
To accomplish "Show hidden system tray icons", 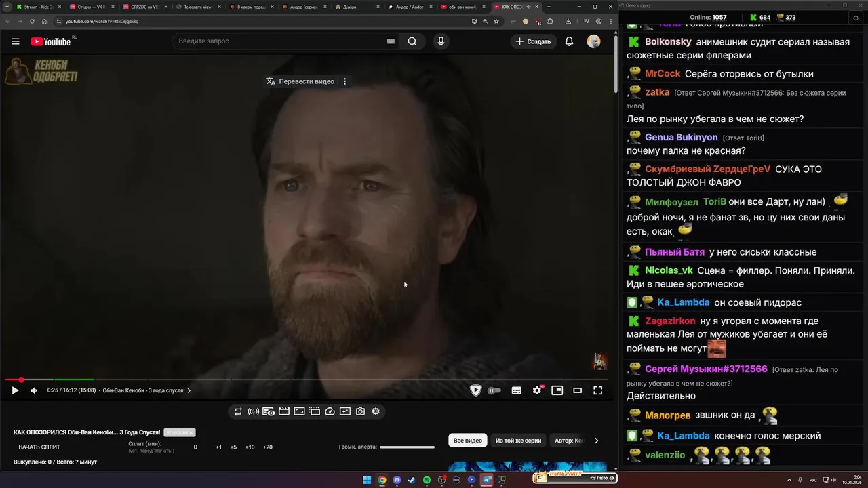I will coord(789,480).
